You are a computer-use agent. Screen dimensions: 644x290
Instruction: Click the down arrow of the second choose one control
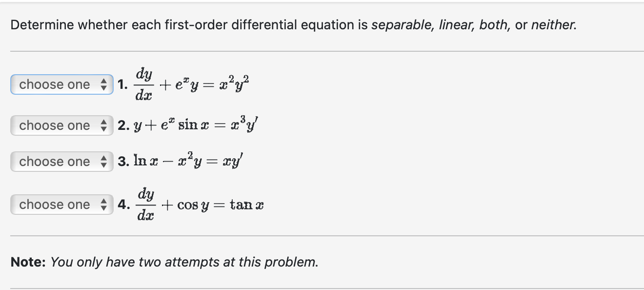point(103,128)
